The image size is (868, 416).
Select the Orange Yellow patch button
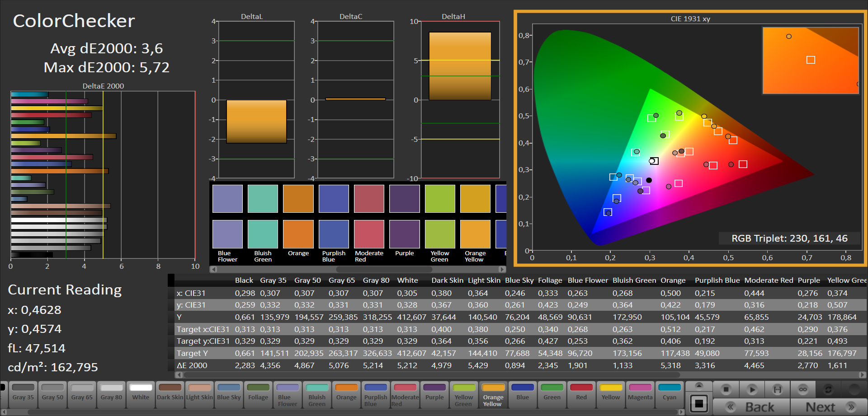493,395
